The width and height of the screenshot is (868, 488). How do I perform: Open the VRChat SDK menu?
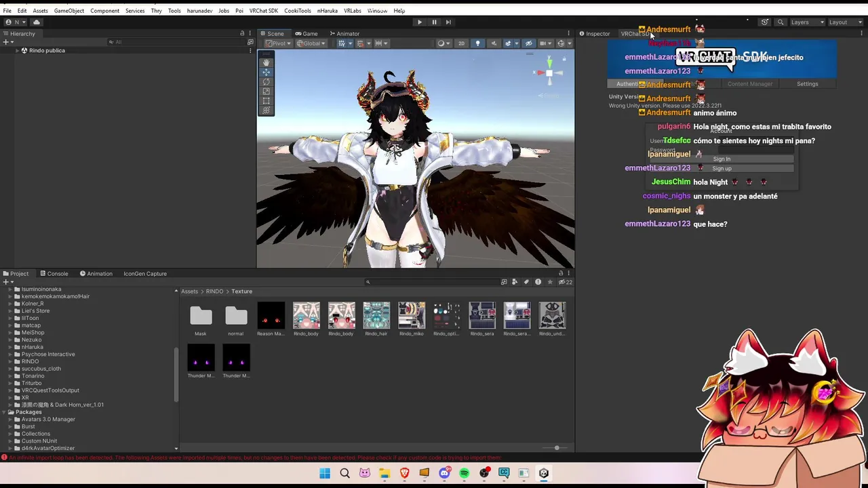(x=264, y=11)
